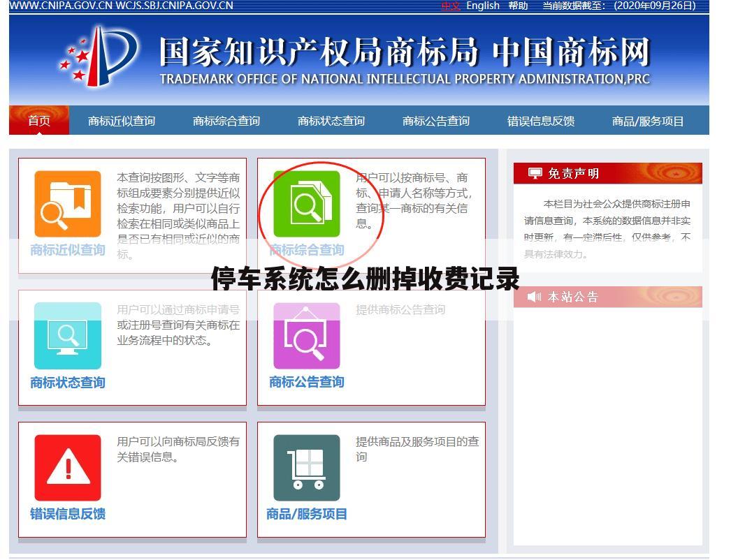Open the green 商标综合查询 document-search icon
Image resolution: width=731 pixels, height=560 pixels.
(x=307, y=204)
